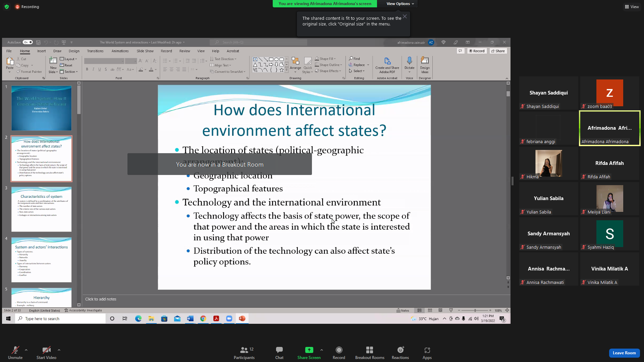Open Font Color swatch
Image resolution: width=644 pixels, height=362 pixels.
pos(151,69)
